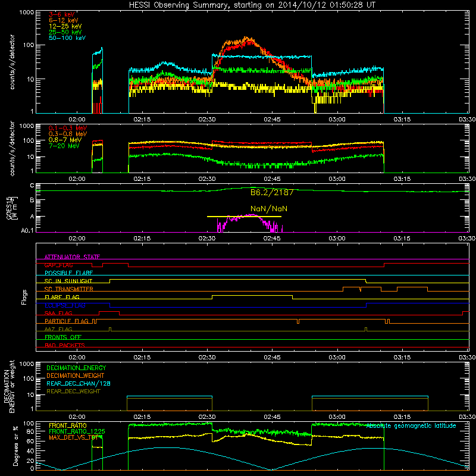
Task: Select the GAP_FLAG label
Action: coord(58,265)
